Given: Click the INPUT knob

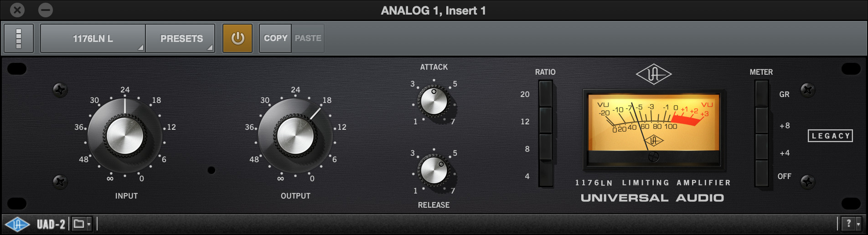Looking at the screenshot, I should 124,136.
